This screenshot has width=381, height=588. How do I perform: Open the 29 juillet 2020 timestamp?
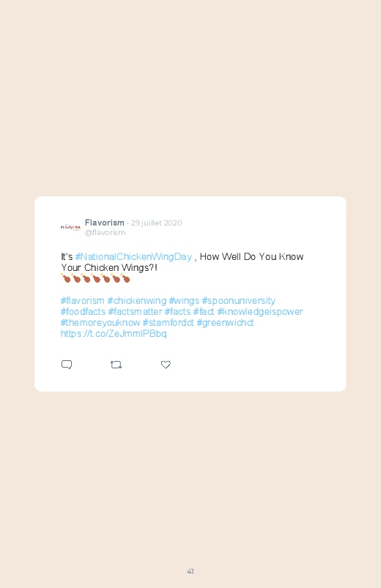(157, 223)
